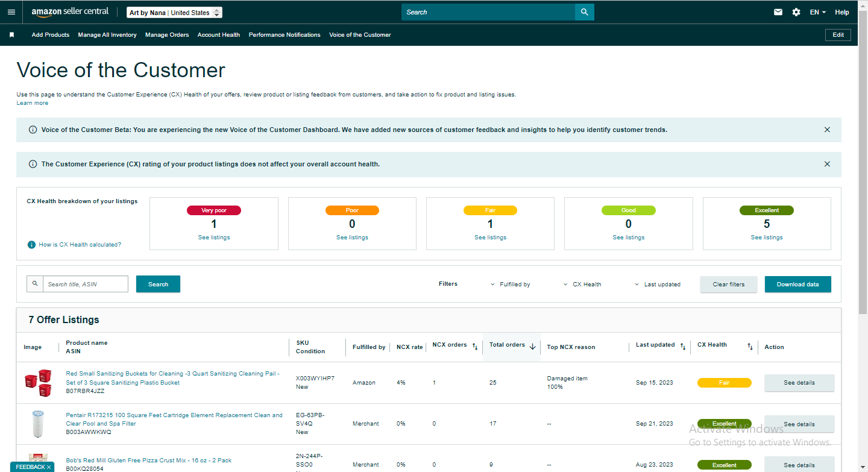Click the info icon beside How is CX Health calculated

point(31,245)
